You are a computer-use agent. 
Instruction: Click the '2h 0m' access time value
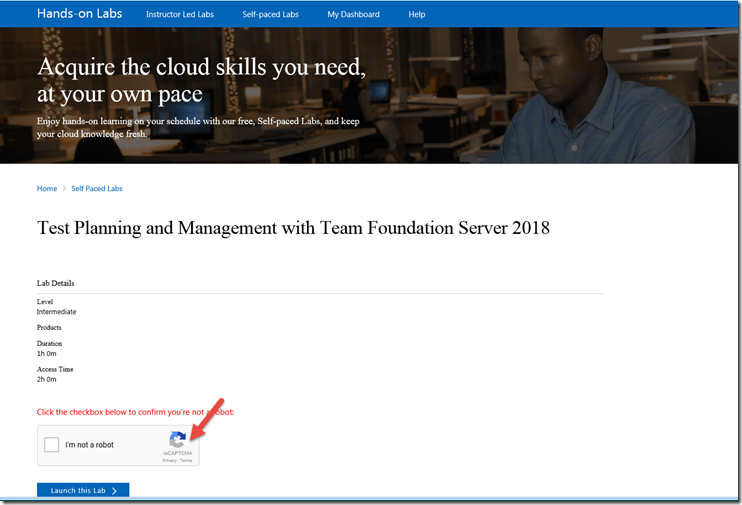point(46,379)
